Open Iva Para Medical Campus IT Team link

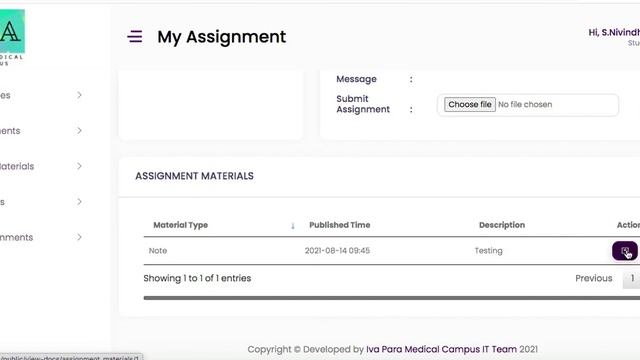[441, 349]
